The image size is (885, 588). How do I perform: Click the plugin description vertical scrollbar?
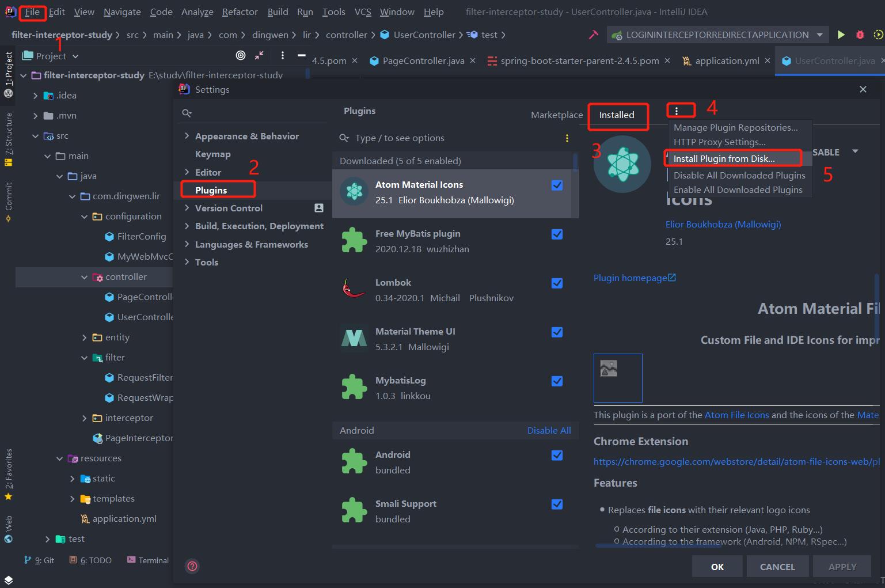click(x=877, y=305)
